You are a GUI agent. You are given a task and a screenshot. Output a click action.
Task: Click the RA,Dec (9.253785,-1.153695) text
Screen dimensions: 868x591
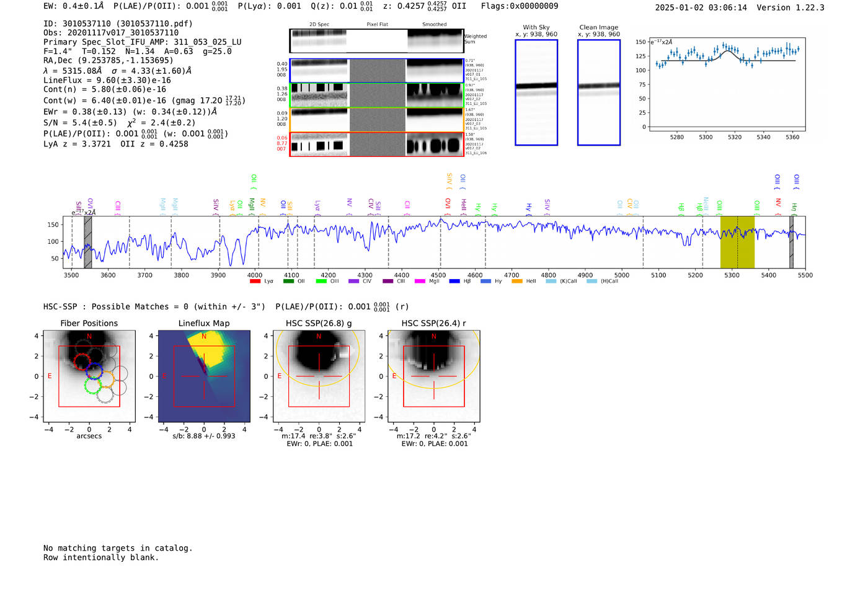point(108,61)
